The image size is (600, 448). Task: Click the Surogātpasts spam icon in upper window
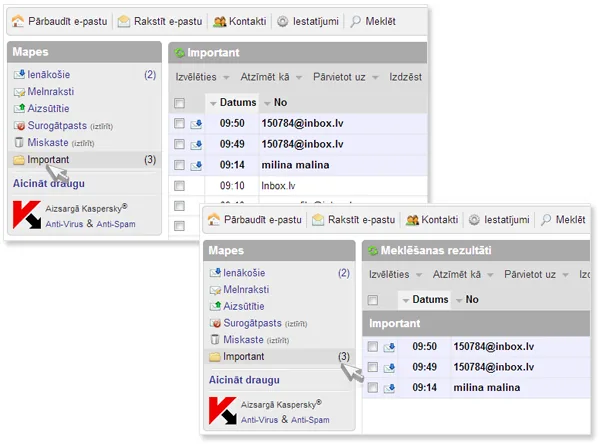tap(19, 125)
